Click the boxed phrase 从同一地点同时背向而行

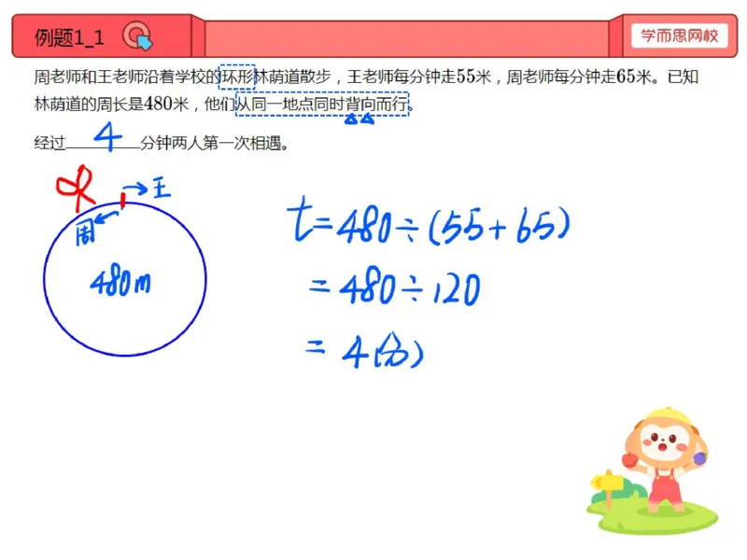(322, 104)
